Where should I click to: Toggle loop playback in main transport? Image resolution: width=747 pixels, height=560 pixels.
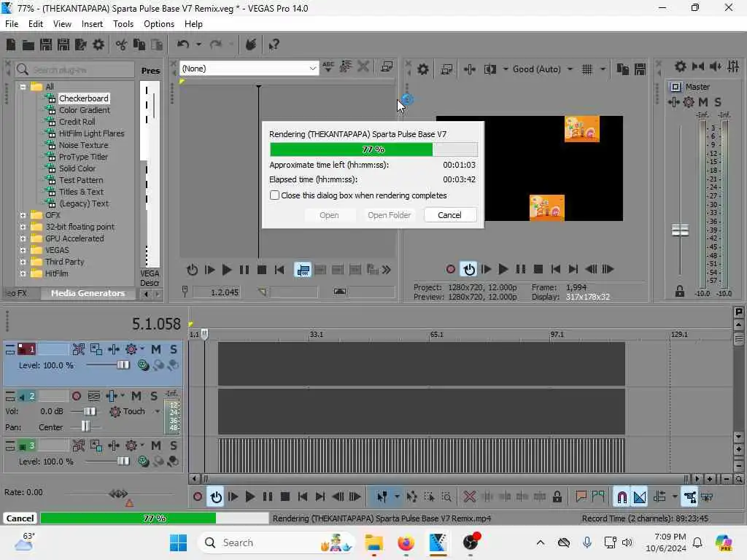pos(216,497)
